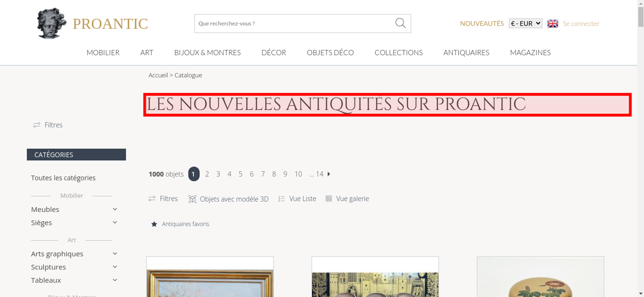This screenshot has height=297, width=644.
Task: Show objects with 3D model
Action: pos(228,199)
